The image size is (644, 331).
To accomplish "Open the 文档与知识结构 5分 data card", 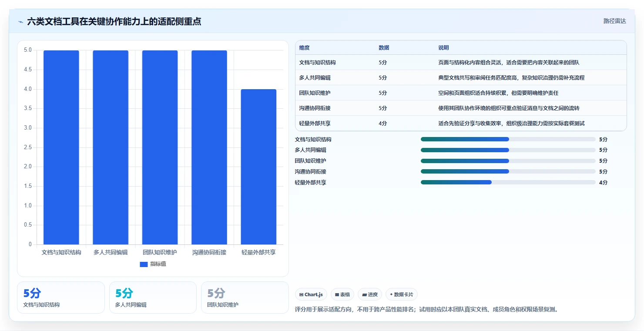I will point(61,298).
